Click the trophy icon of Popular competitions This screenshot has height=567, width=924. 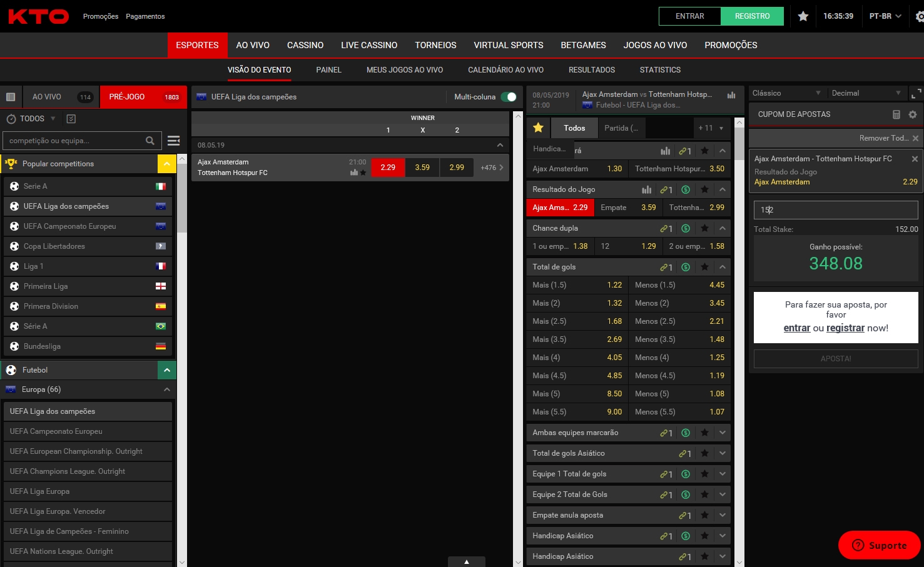coord(11,164)
